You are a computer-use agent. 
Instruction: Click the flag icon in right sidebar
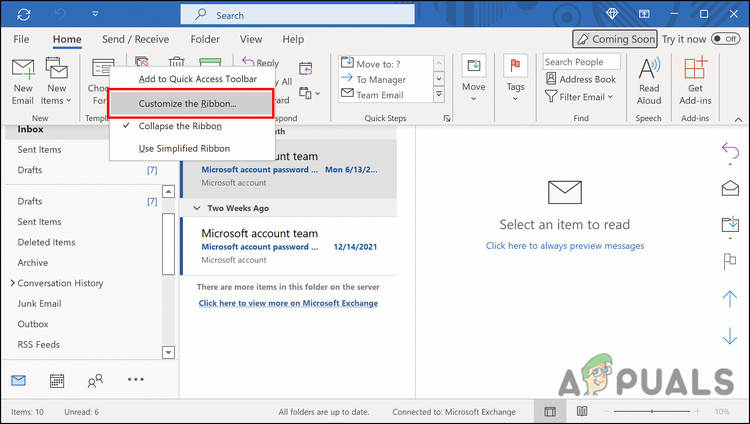pos(730,262)
